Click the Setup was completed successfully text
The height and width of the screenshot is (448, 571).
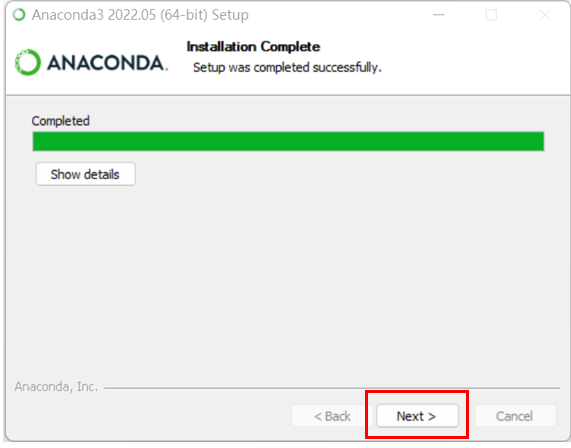point(287,67)
